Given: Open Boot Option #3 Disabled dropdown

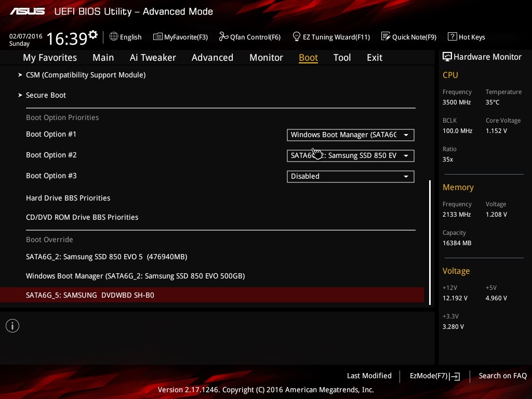Looking at the screenshot, I should (351, 176).
